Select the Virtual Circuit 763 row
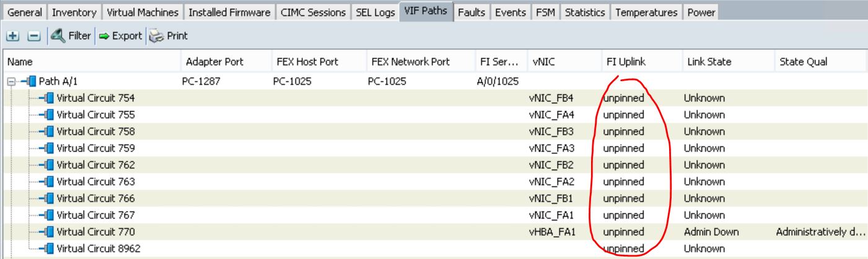This screenshot has height=259, width=868. tap(434, 182)
